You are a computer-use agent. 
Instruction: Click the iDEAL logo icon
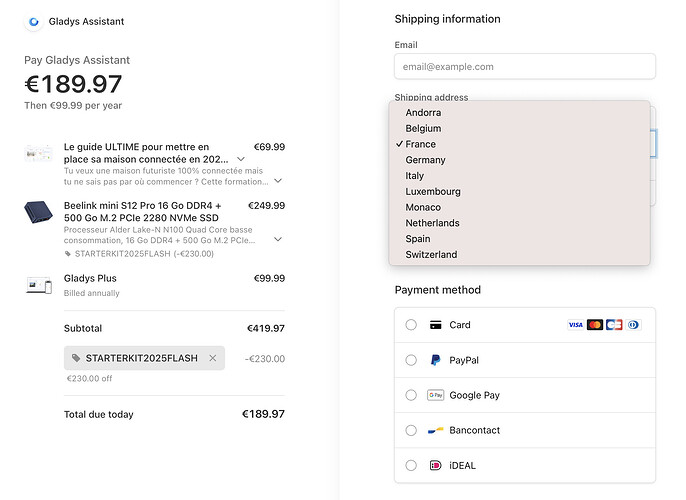click(x=435, y=465)
